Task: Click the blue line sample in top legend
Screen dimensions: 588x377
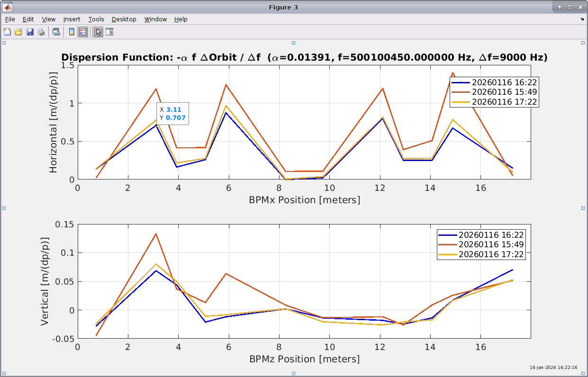Action: point(461,82)
